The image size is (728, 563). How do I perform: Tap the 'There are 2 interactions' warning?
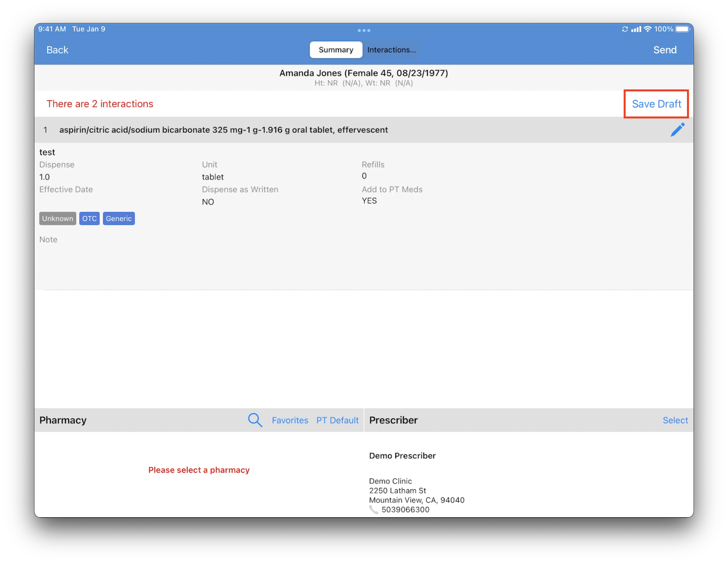(100, 104)
